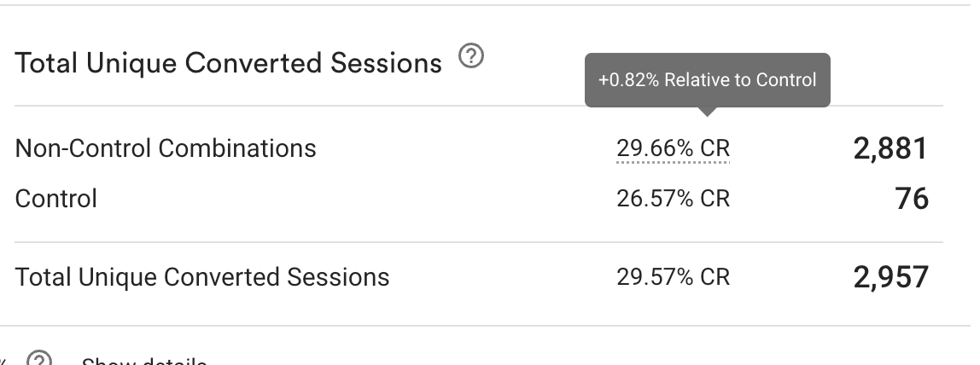Click help icon beside Total Unique Converted Sessions heading
The image size is (980, 365).
[471, 56]
